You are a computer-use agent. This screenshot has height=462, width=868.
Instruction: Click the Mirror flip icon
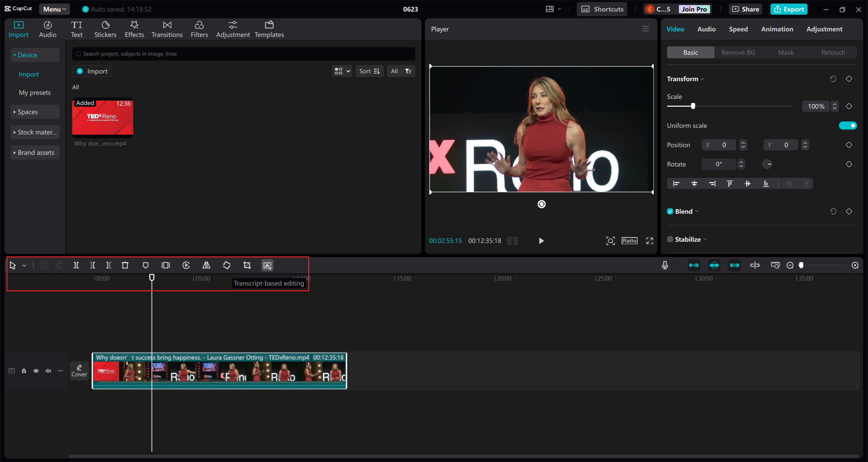[206, 265]
